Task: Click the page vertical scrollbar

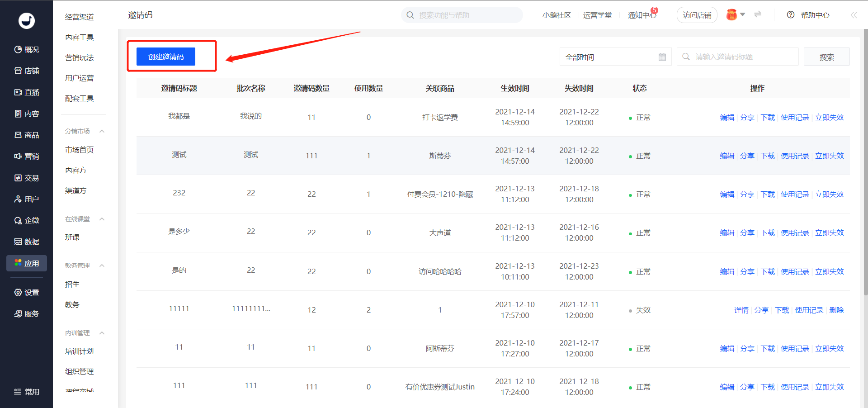Action: pyautogui.click(x=865, y=162)
